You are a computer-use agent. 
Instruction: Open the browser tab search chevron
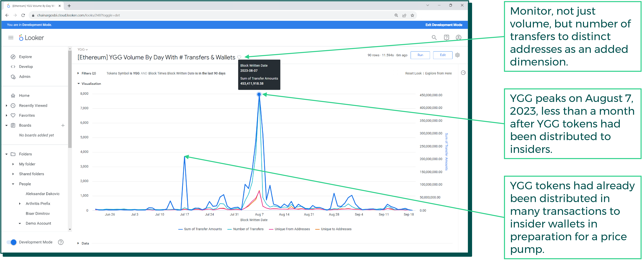[x=428, y=5]
